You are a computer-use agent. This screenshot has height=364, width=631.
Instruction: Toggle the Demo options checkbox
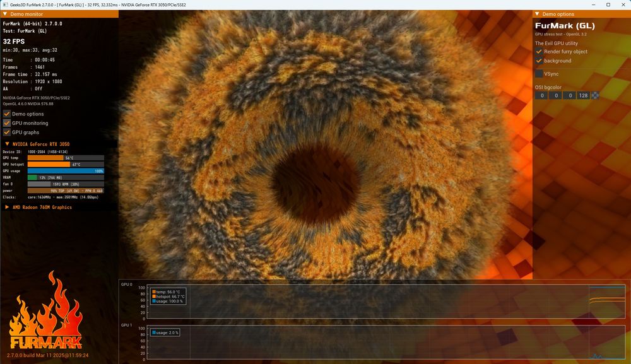(x=7, y=114)
